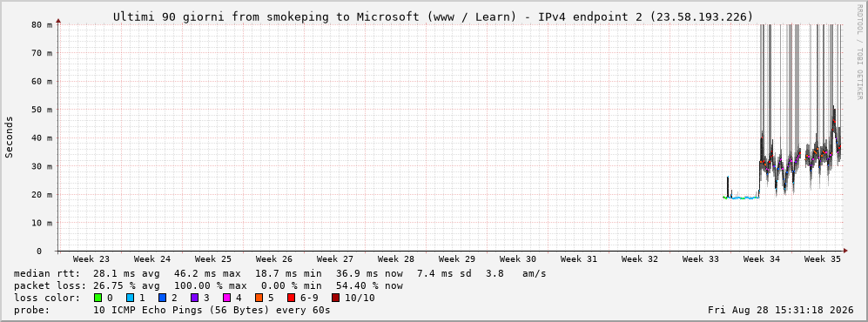Click the red 6-9 loss swatch
This screenshot has height=322, width=868.
291,298
